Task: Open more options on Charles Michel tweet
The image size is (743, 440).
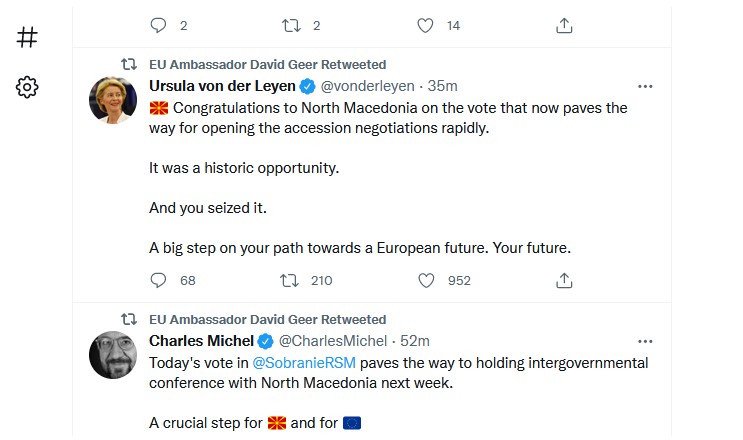Action: [645, 341]
